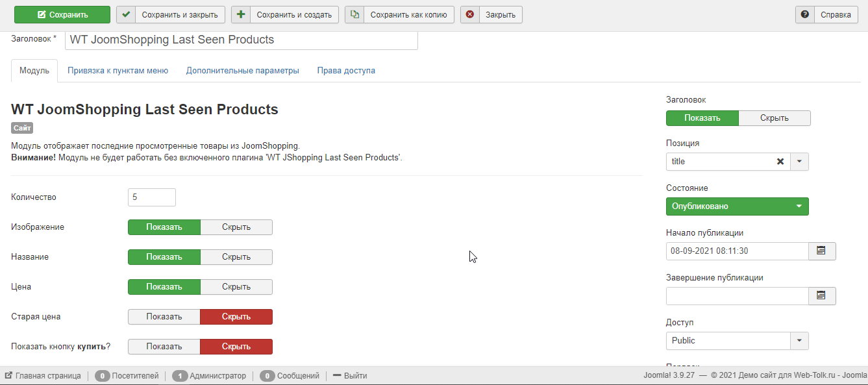Open the Additional Parameters tab
The image size is (868, 385).
pos(242,71)
